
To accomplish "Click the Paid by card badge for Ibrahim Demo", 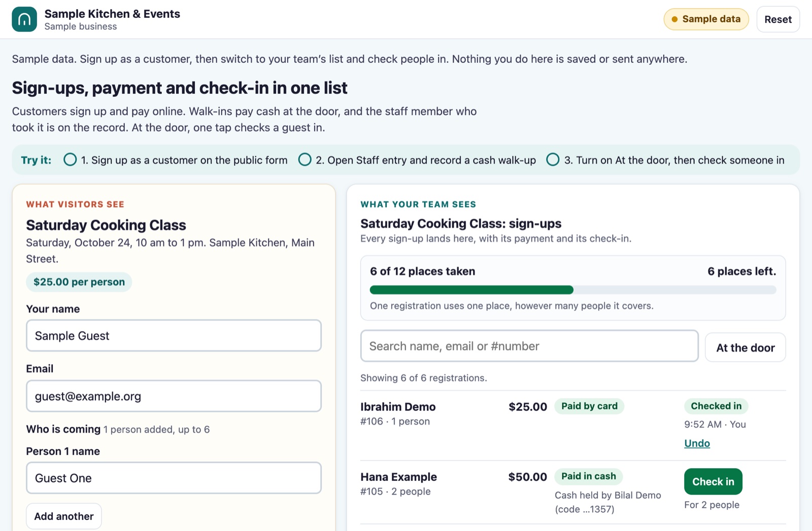I will (x=589, y=406).
